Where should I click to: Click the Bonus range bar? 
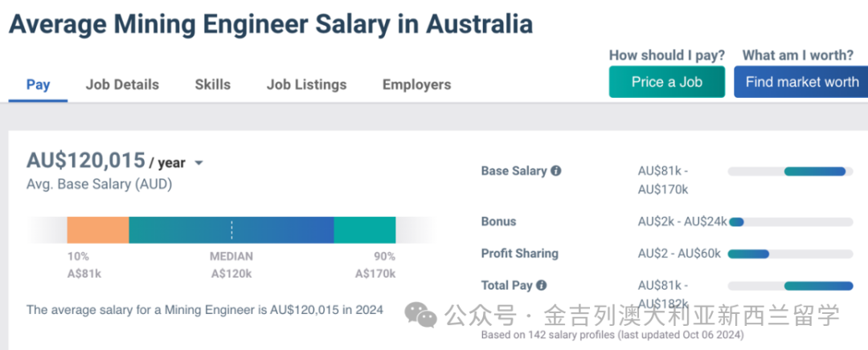(791, 222)
